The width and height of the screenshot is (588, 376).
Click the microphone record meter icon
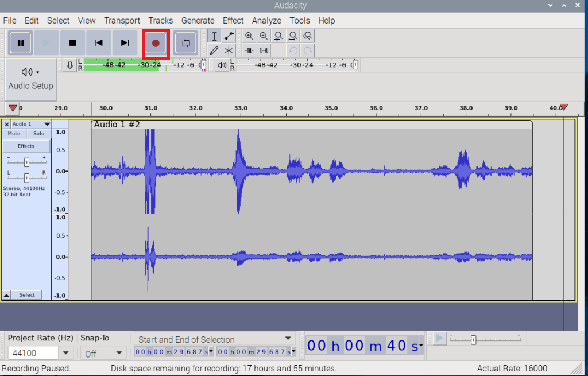pos(69,65)
